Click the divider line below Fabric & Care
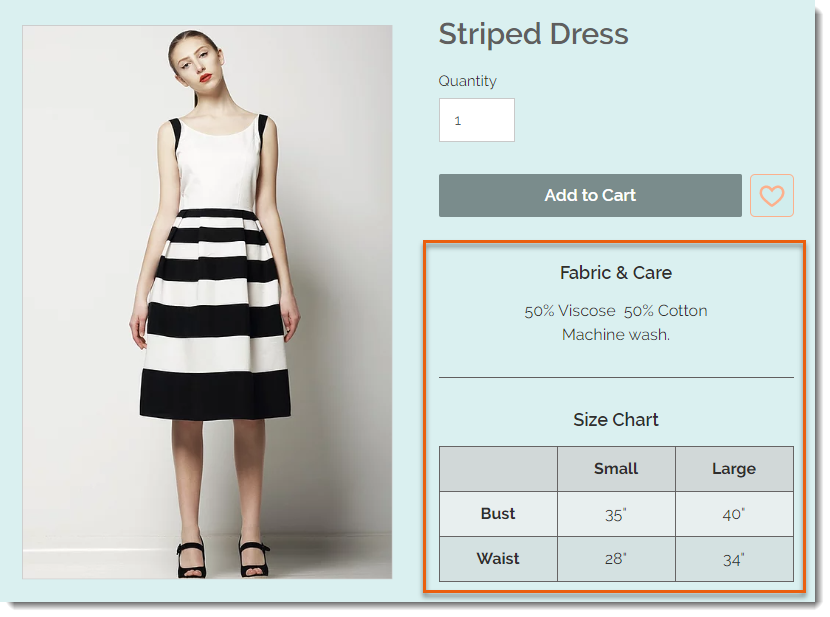The image size is (830, 617). pyautogui.click(x=616, y=377)
